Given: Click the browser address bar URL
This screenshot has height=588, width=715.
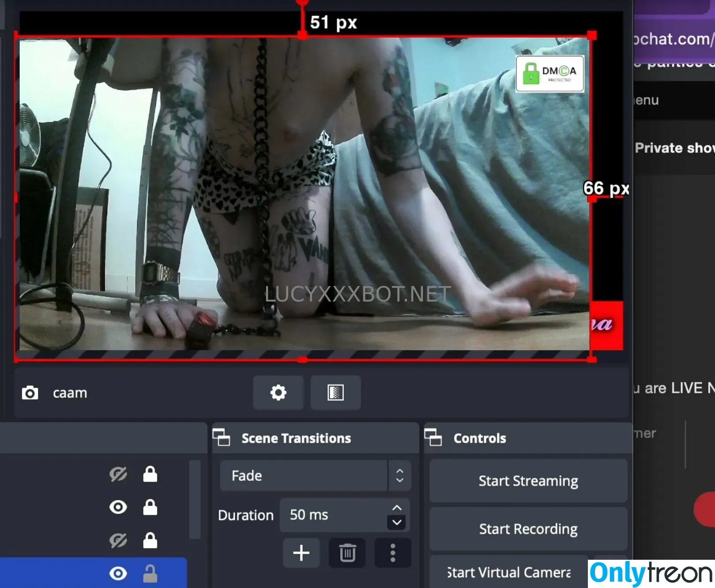Looking at the screenshot, I should tap(674, 39).
